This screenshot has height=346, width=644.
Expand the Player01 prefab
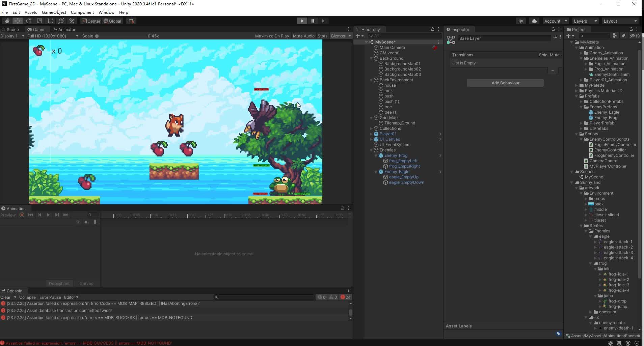click(x=371, y=134)
